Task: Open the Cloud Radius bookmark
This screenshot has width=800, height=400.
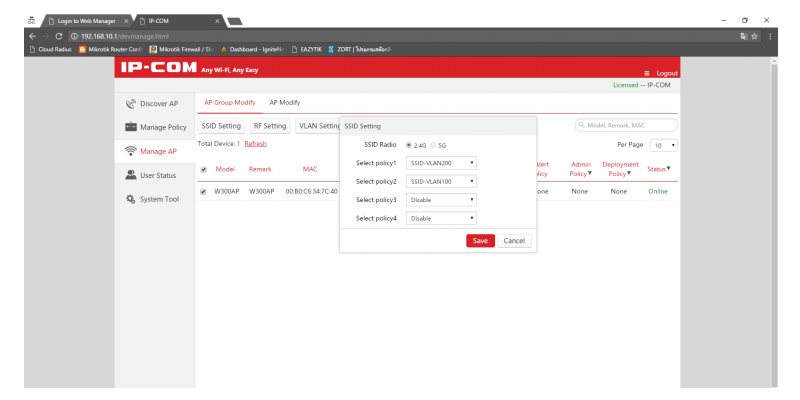Action: 51,49
